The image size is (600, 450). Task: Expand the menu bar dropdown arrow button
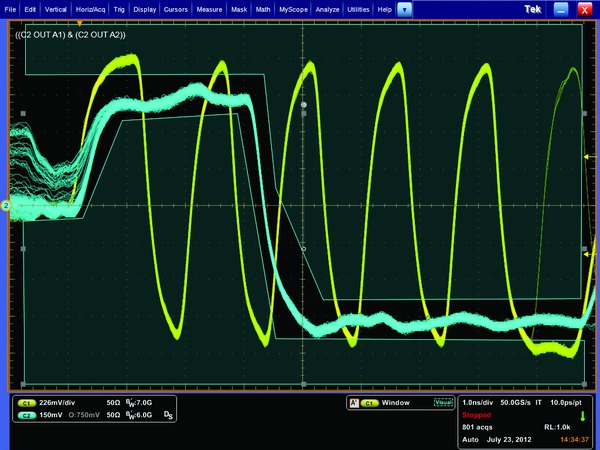point(404,8)
